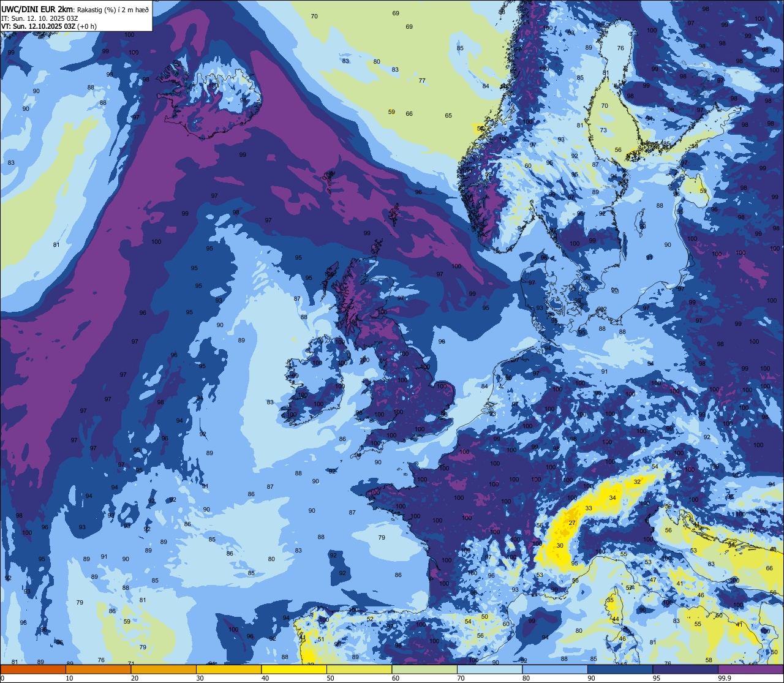Click the 95–99.9% dark navy legend swatch
Screen dimensions: 784x683
pyautogui.click(x=685, y=669)
